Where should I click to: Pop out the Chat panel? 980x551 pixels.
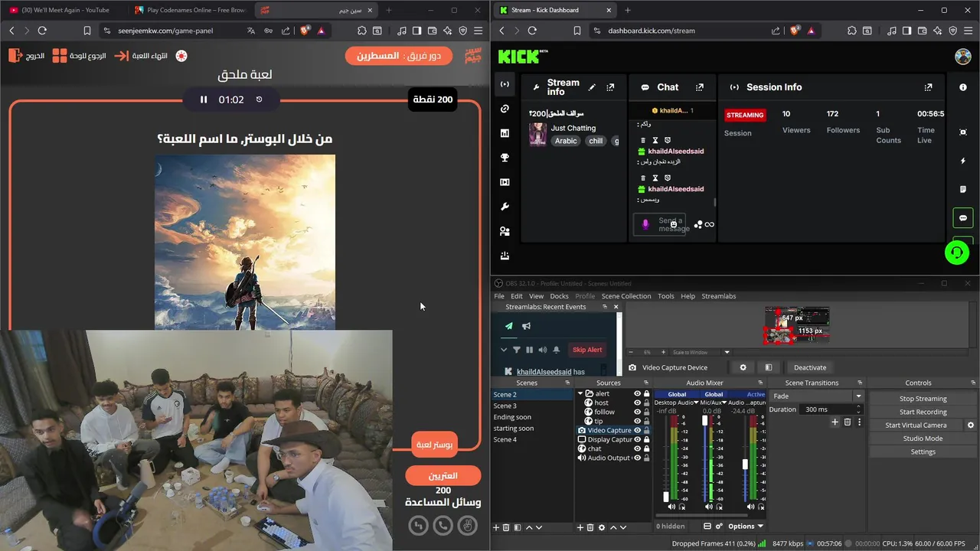pyautogui.click(x=699, y=87)
